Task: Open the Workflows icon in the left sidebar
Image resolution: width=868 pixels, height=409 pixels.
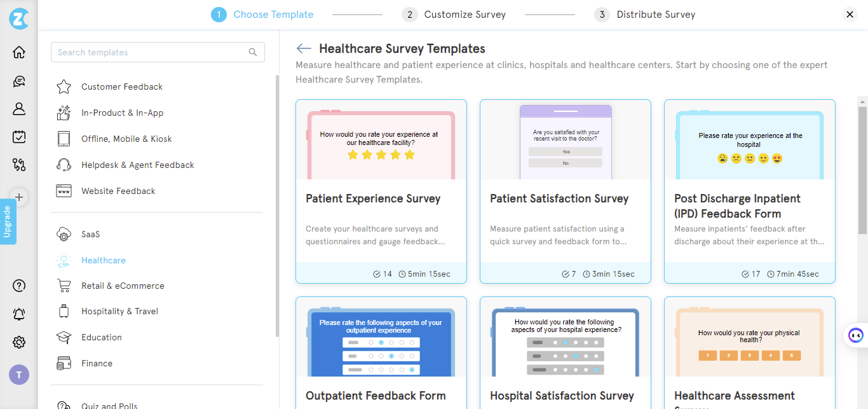Action: [18, 165]
